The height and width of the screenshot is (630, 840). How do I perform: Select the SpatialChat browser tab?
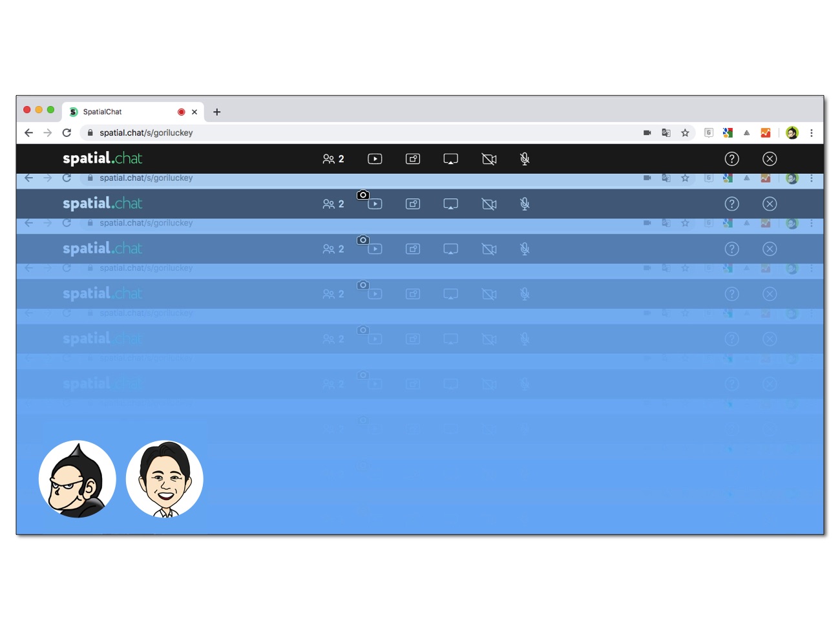(133, 112)
